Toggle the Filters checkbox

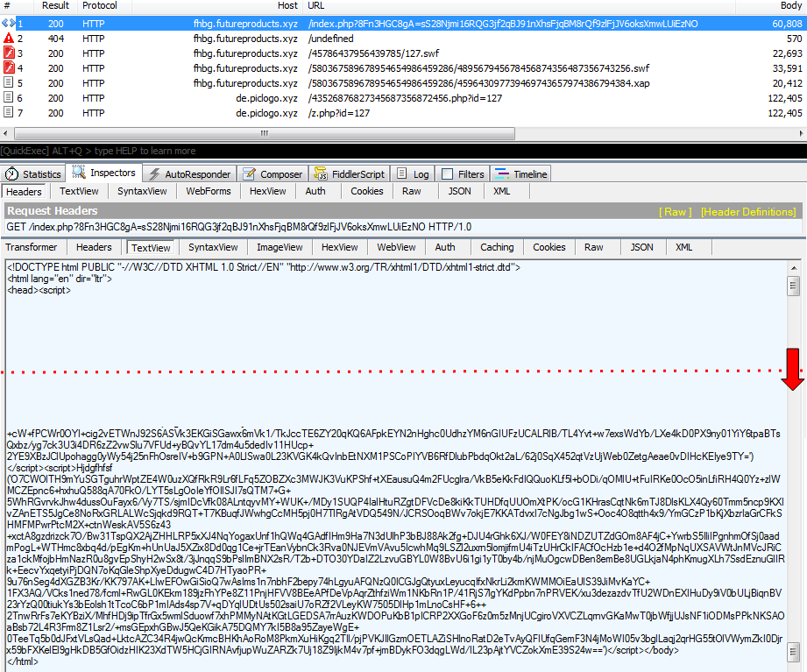pos(447,174)
